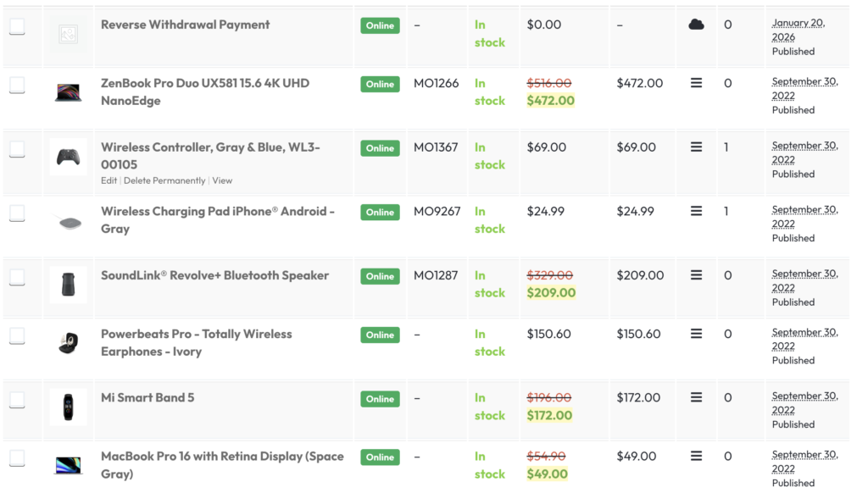Click the Online badge in the MacBook Pro row
The image size is (868, 493).
[x=380, y=457]
